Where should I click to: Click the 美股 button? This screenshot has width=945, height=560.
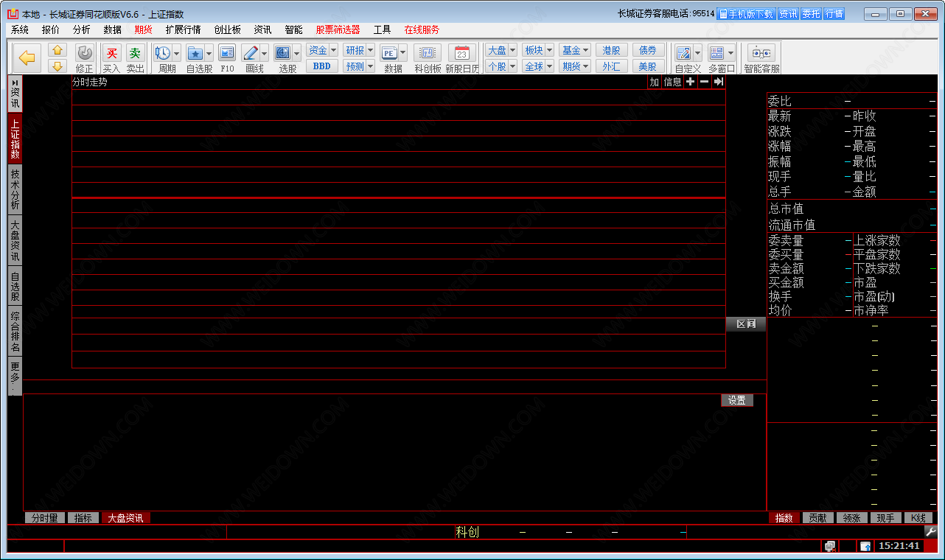coord(649,66)
